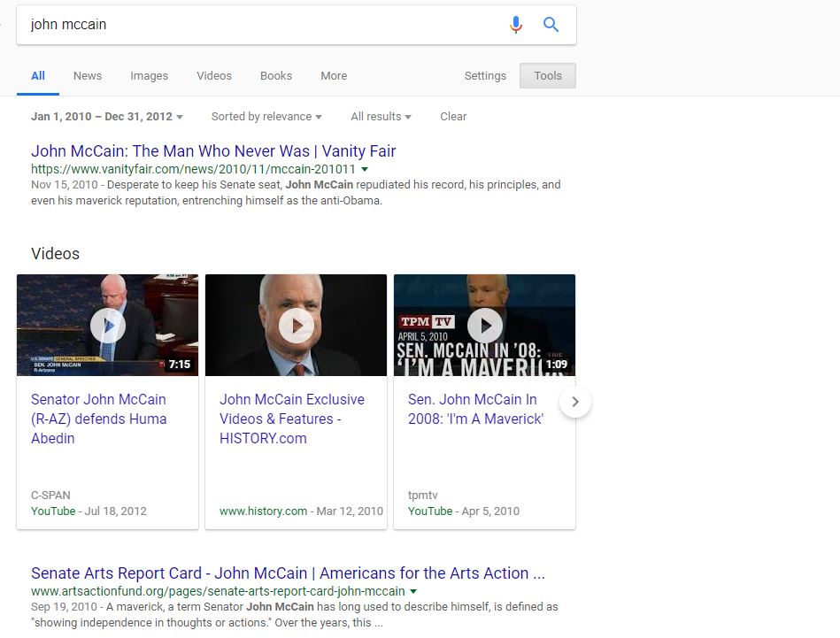Screen dimensions: 840x638
Task: Open the More search categories menu
Action: [x=334, y=76]
